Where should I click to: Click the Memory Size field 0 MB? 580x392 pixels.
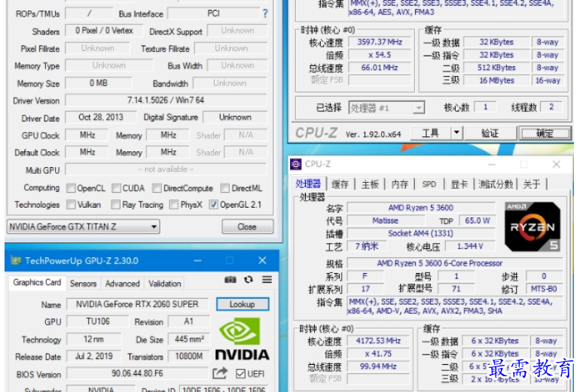tap(98, 83)
